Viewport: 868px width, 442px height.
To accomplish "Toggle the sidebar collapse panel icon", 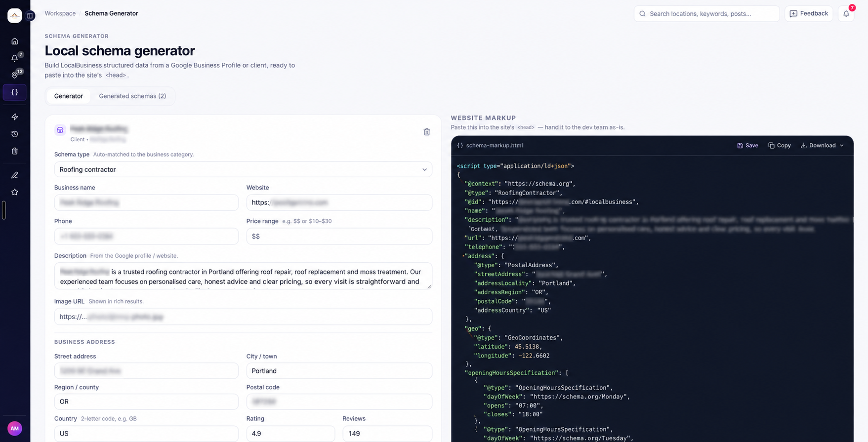I will [30, 16].
